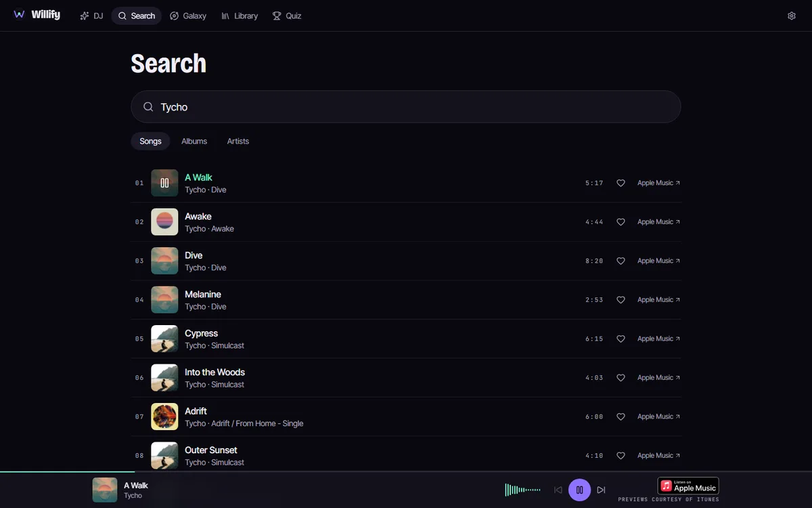
Task: Click the Listen on Apple Music badge
Action: pos(688,486)
